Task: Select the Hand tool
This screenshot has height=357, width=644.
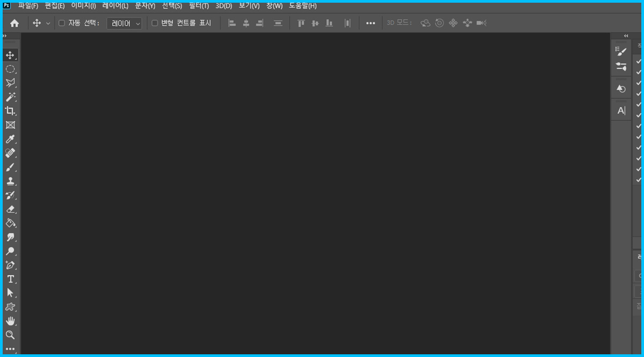Action: (x=10, y=321)
